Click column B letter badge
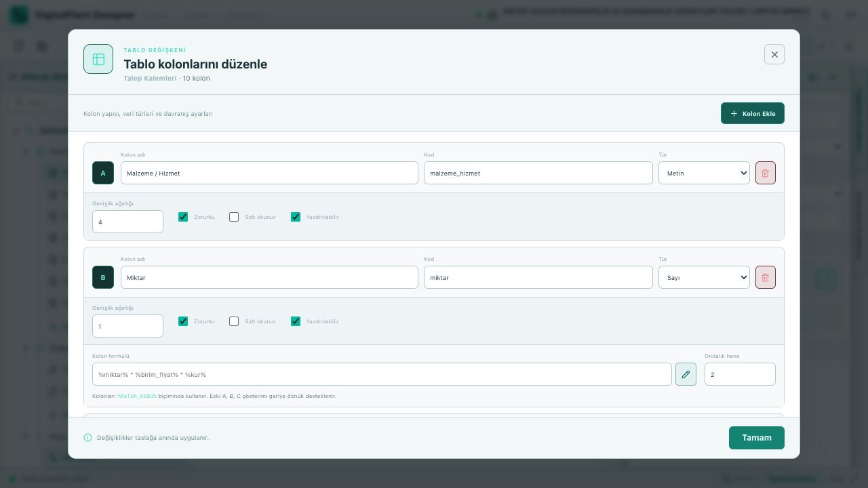Viewport: 868px width, 488px height. point(103,277)
